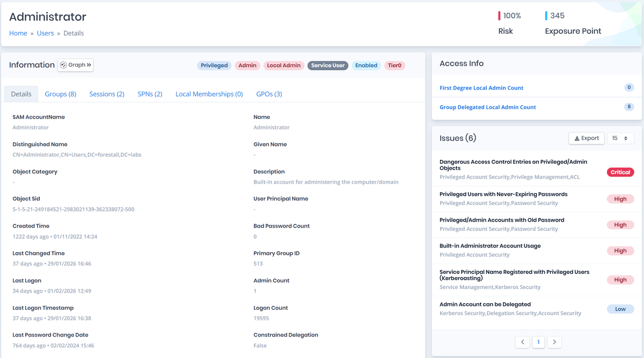Open the page size dropdown showing 15
This screenshot has height=358, width=644.
pos(620,138)
